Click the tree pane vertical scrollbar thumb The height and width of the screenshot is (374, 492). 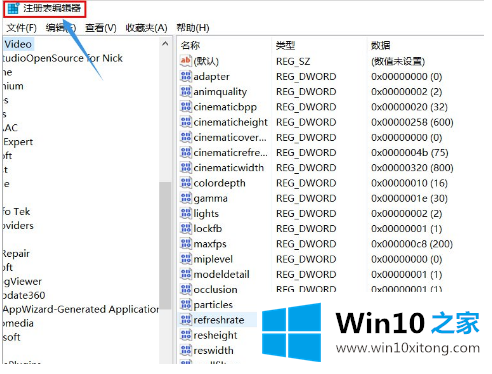click(x=165, y=245)
